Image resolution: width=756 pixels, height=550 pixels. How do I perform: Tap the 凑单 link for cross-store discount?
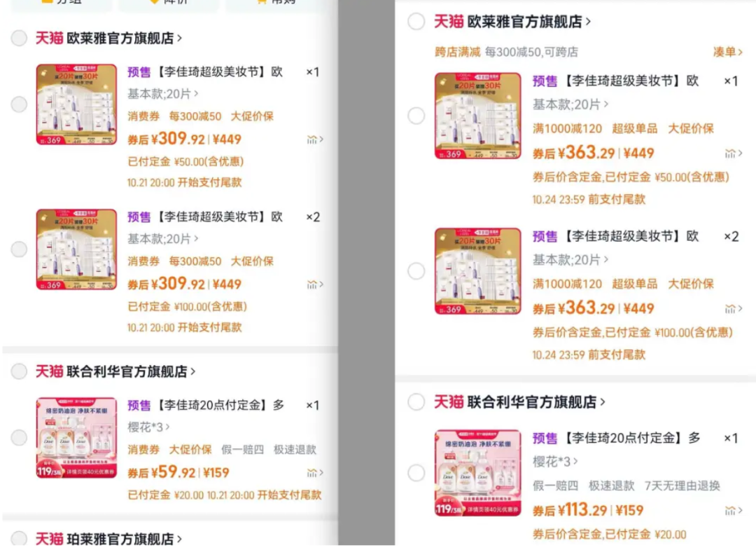727,52
